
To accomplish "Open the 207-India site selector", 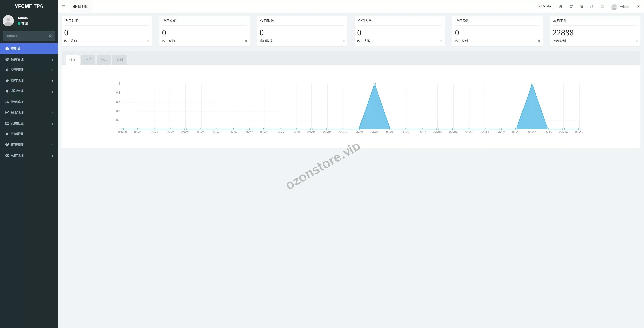I will tap(545, 6).
